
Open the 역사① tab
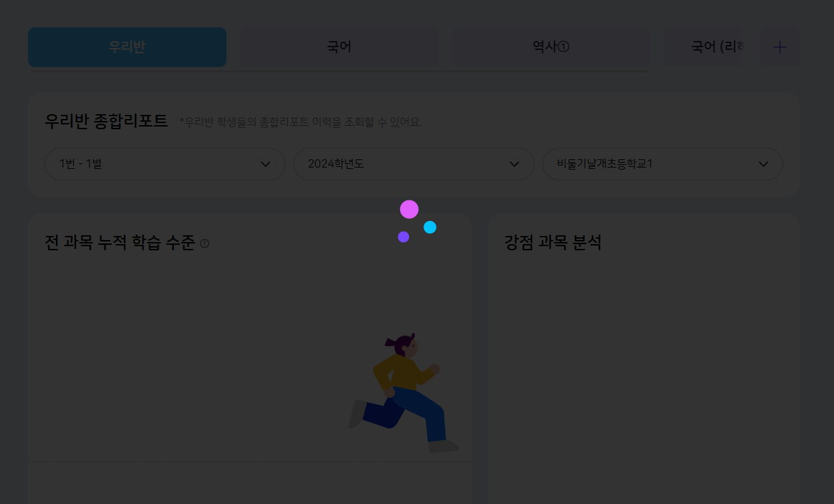551,47
